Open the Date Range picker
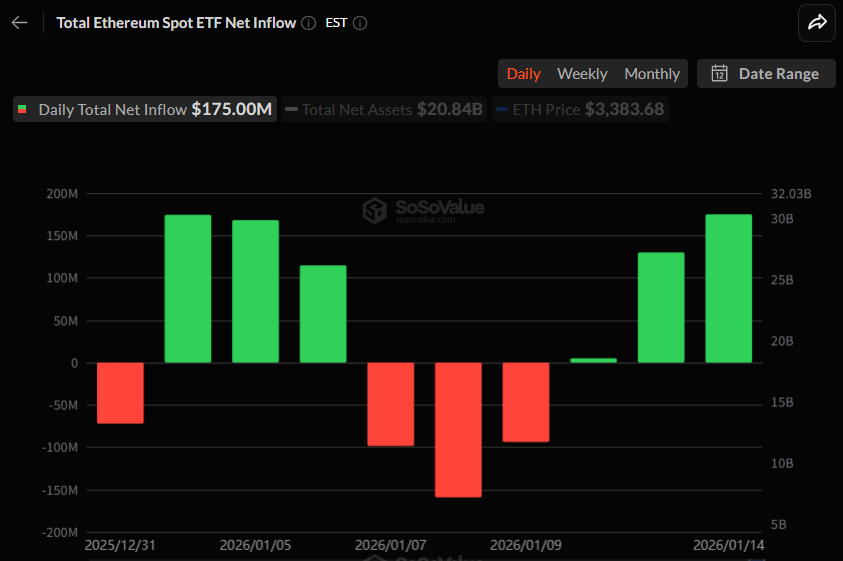This screenshot has width=843, height=561. [x=766, y=73]
